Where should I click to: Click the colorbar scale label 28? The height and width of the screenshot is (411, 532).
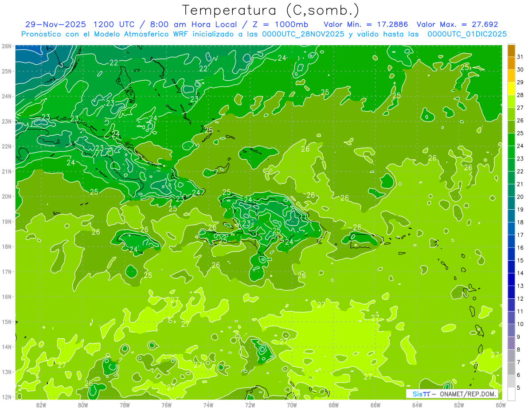click(520, 95)
